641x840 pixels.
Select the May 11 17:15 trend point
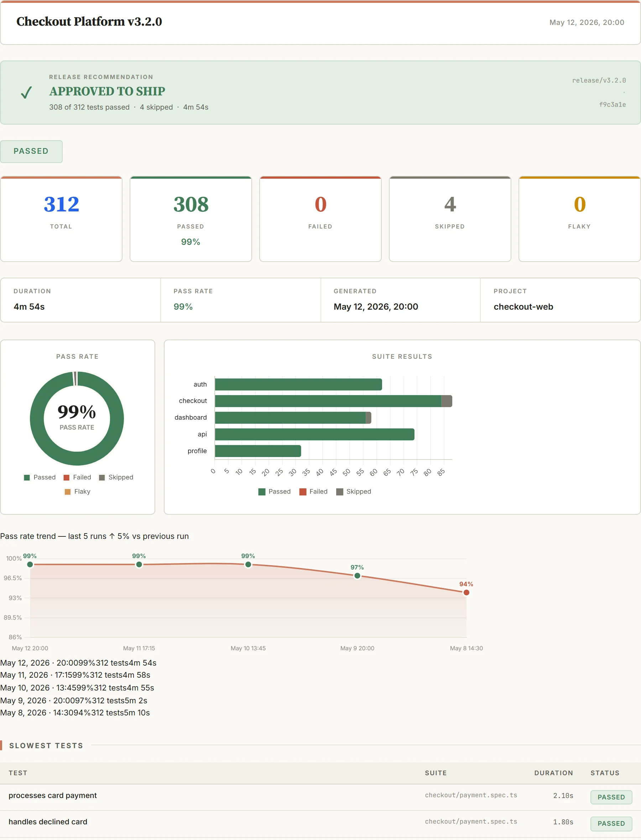(x=139, y=564)
